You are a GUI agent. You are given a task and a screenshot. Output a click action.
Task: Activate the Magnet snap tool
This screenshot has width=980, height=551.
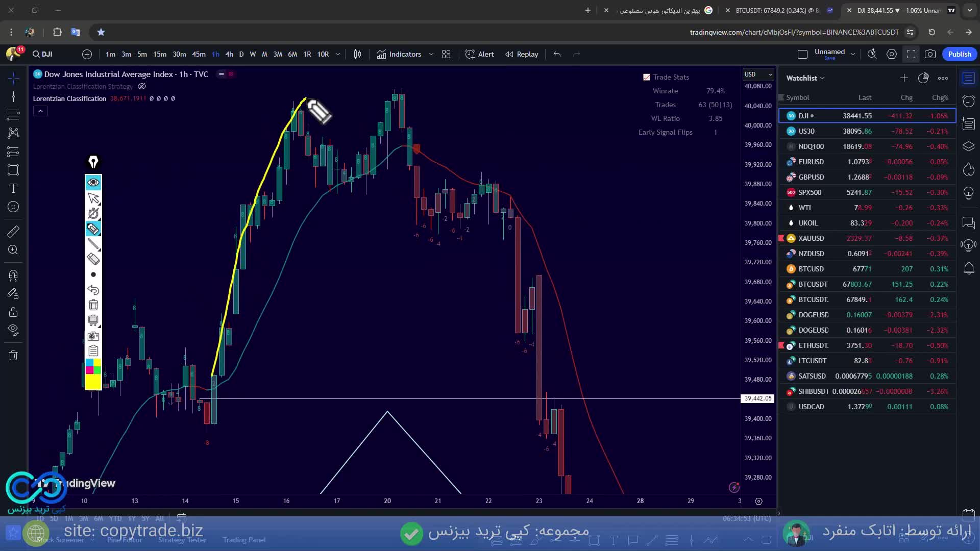13,275
